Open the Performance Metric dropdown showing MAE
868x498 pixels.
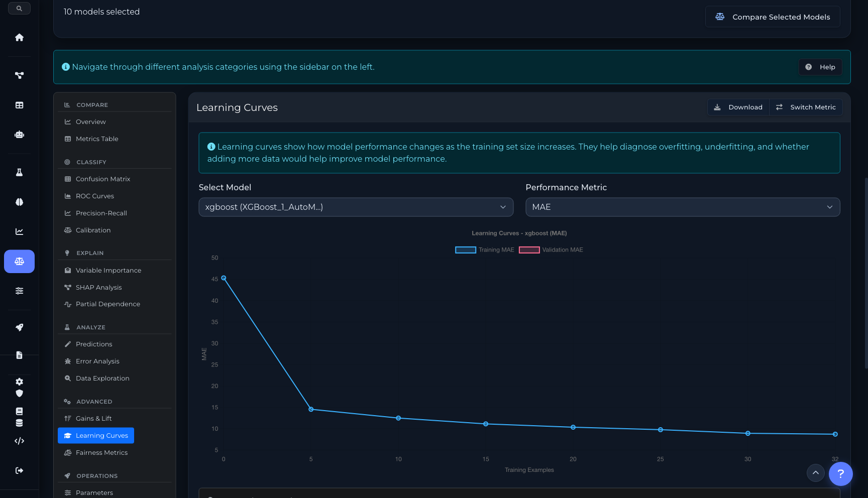pos(682,207)
